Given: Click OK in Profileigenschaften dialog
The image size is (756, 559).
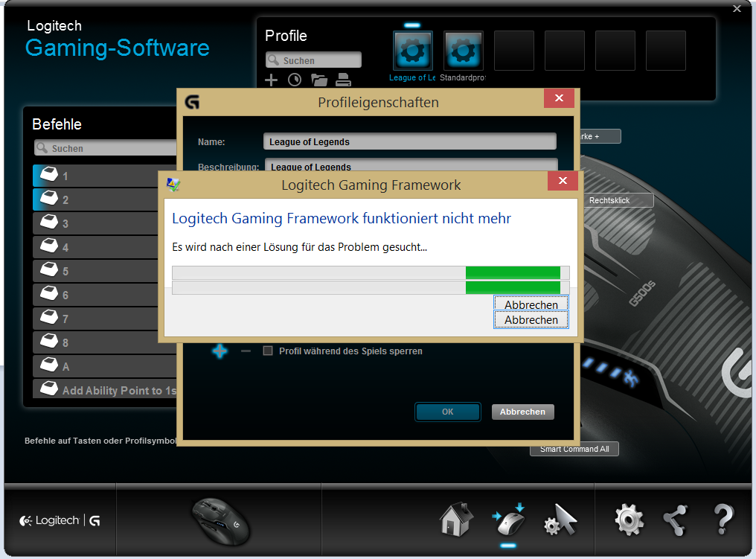Looking at the screenshot, I should (448, 412).
